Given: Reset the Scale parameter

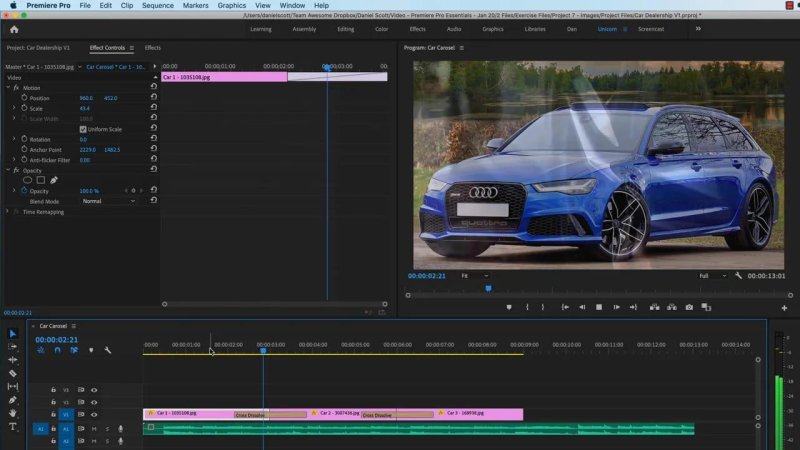Looking at the screenshot, I should (154, 108).
